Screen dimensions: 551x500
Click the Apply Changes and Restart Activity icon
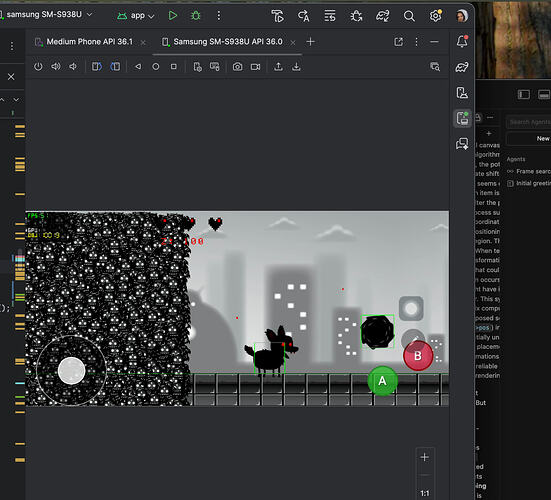(x=277, y=16)
